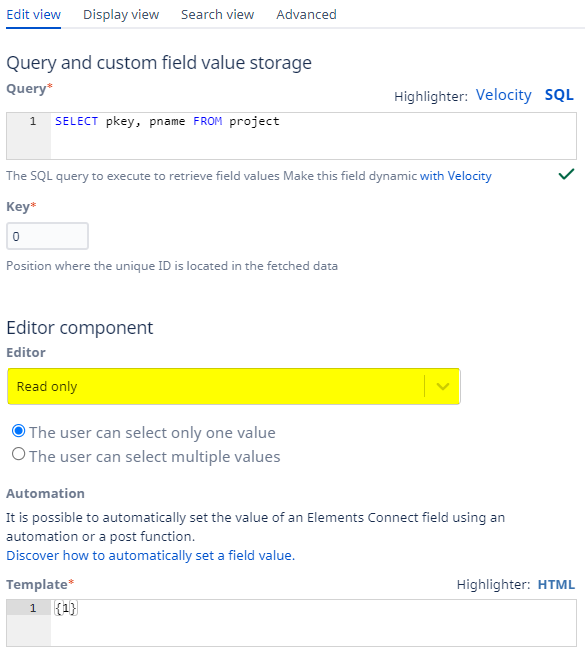
Task: Focus the Key input field
Action: (x=48, y=236)
